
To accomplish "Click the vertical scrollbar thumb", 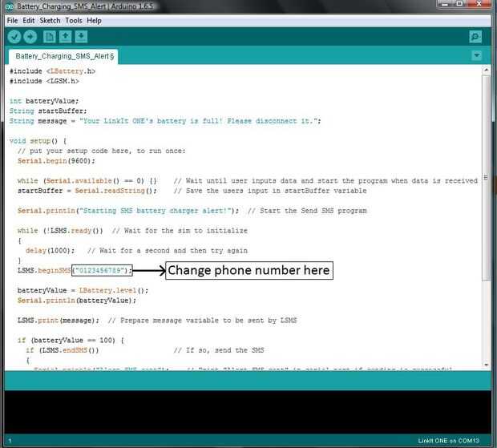I will pyautogui.click(x=486, y=177).
